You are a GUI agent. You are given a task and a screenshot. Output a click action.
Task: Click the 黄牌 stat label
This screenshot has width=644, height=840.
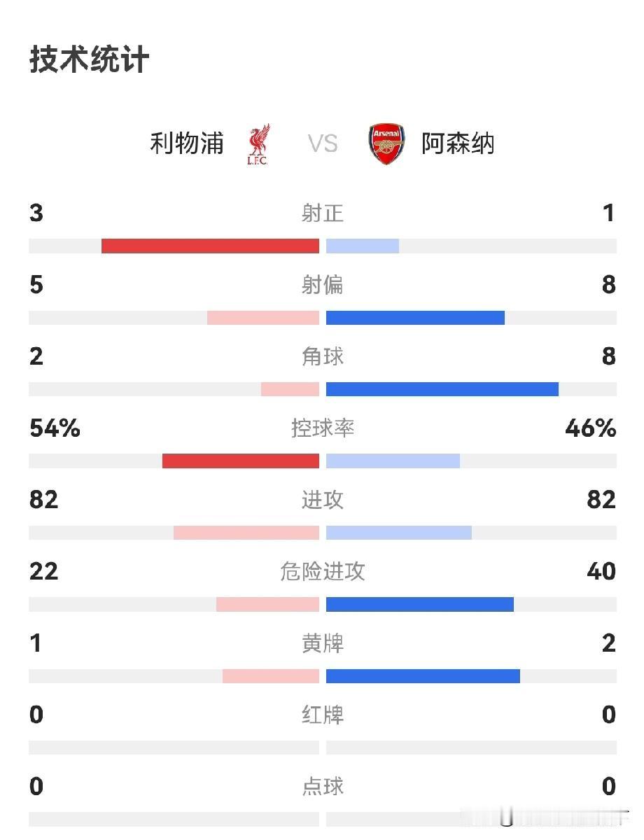pyautogui.click(x=323, y=643)
